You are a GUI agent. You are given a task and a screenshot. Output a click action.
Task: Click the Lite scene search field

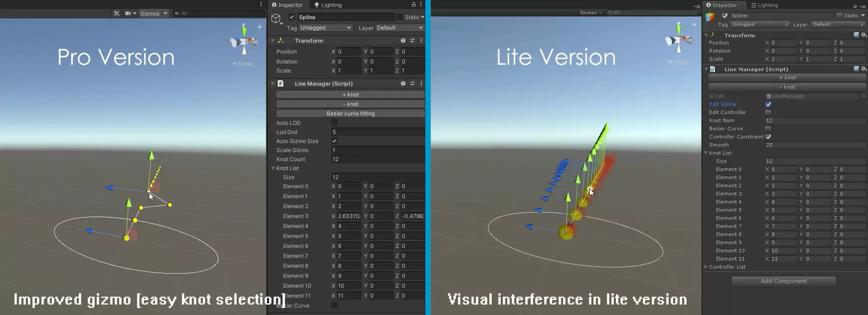[650, 12]
